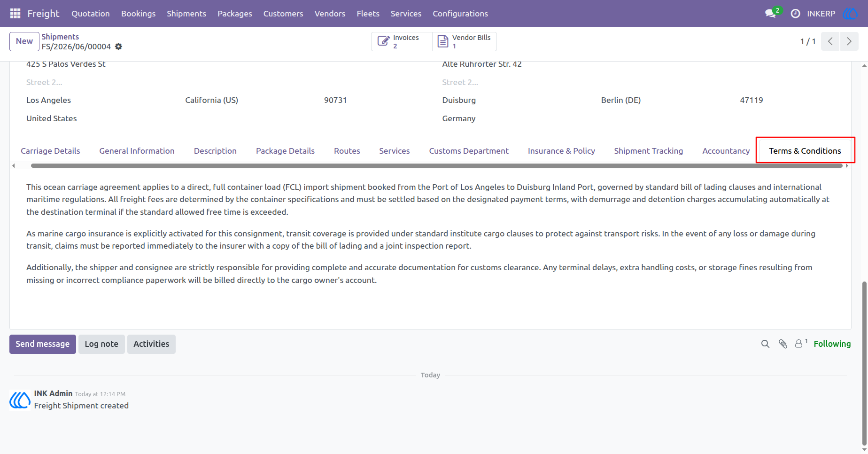The height and width of the screenshot is (454, 868).
Task: Click the Vendor Bills document icon
Action: coord(443,41)
